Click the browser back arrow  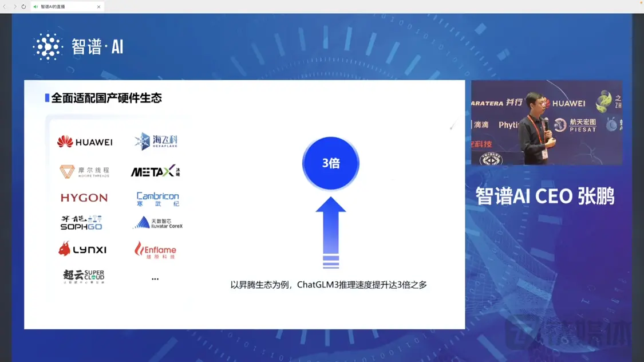[x=5, y=6]
